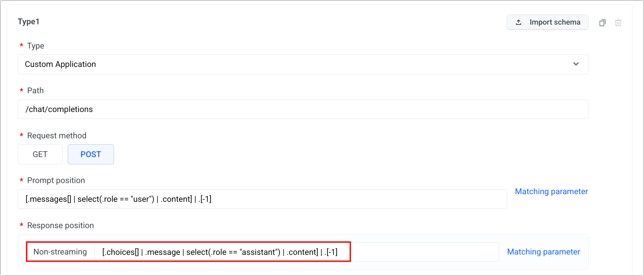Focus the Prompt position expression field

tap(262, 199)
